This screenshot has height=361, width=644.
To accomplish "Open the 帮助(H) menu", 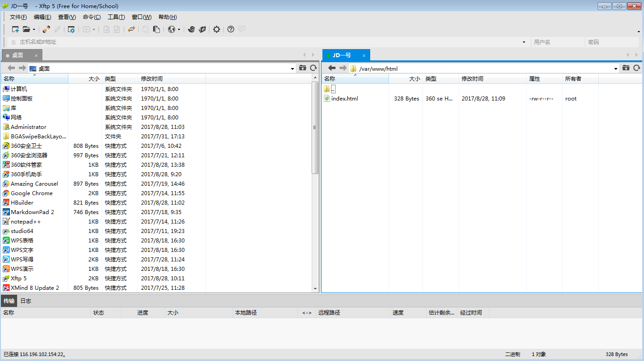I will (168, 17).
